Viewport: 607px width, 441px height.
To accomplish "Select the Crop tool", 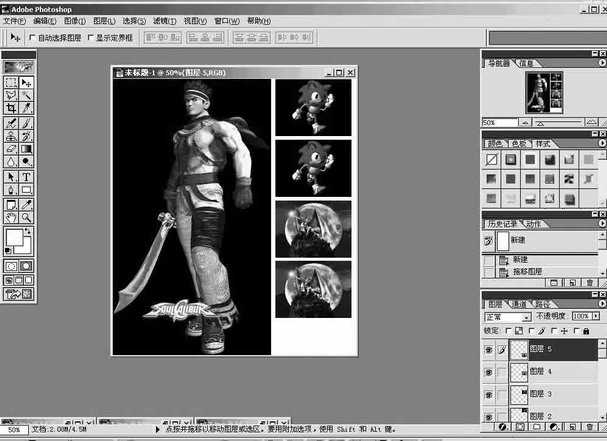I will (11, 109).
